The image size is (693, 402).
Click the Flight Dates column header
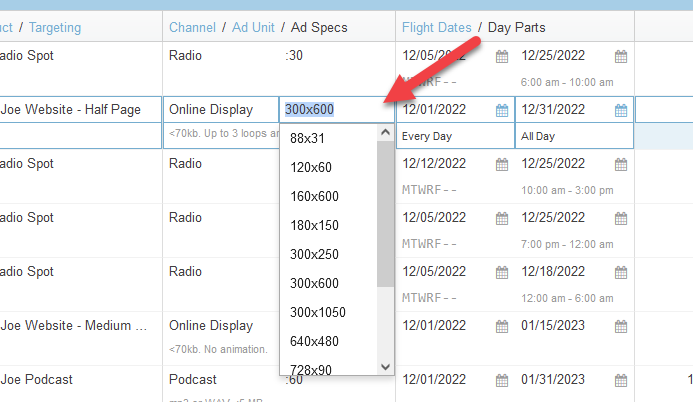[x=438, y=27]
